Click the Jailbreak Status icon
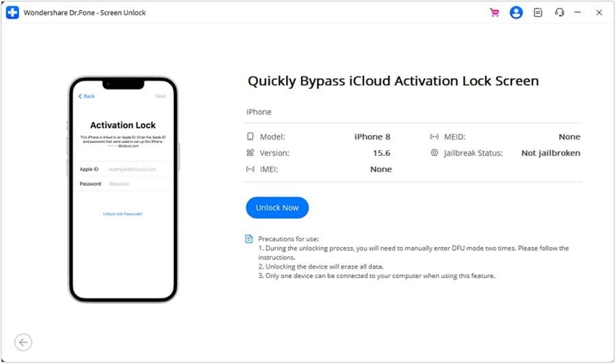 pyautogui.click(x=434, y=153)
